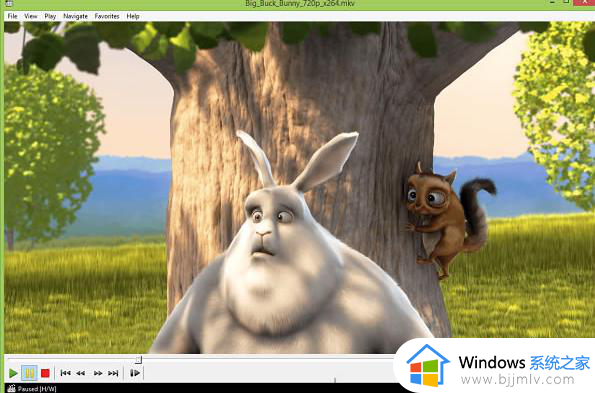Viewport: 595px width, 393px height.
Task: Advance one frame with the frame-step icon
Action: (x=135, y=373)
